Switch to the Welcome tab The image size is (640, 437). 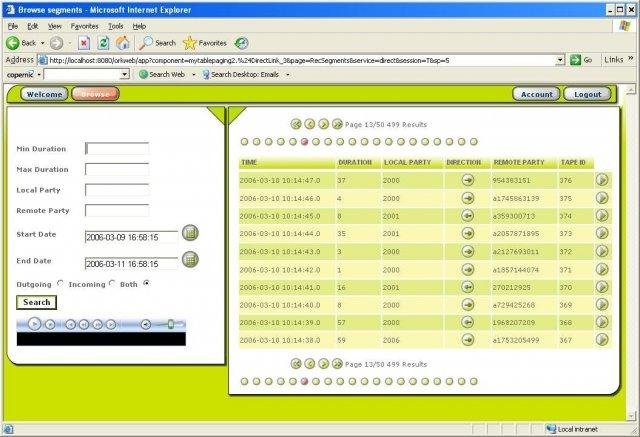tap(43, 94)
